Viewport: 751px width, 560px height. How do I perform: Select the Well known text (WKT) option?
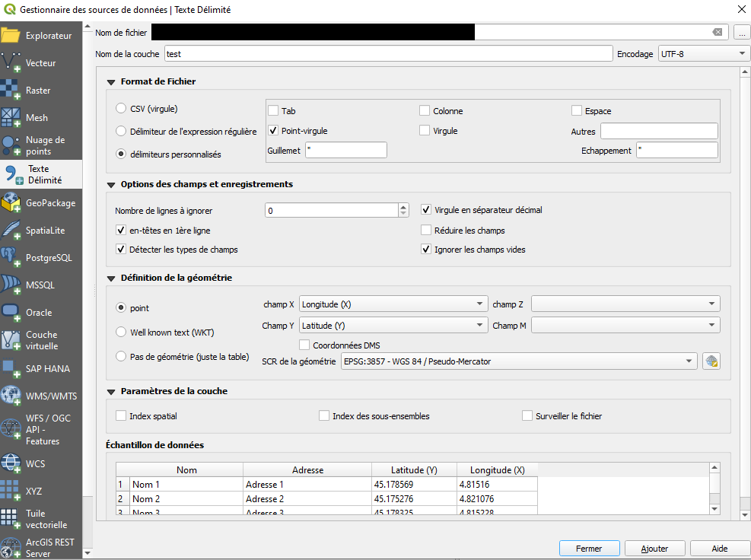pos(121,332)
